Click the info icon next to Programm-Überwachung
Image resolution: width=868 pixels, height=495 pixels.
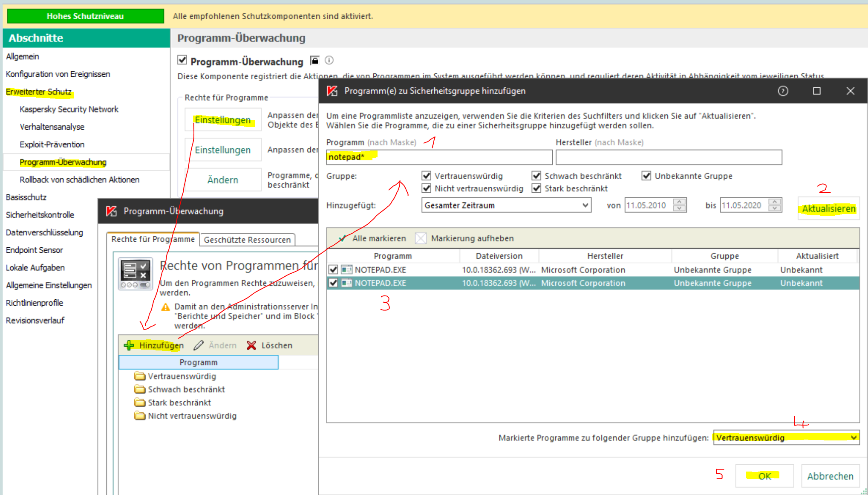coord(329,61)
